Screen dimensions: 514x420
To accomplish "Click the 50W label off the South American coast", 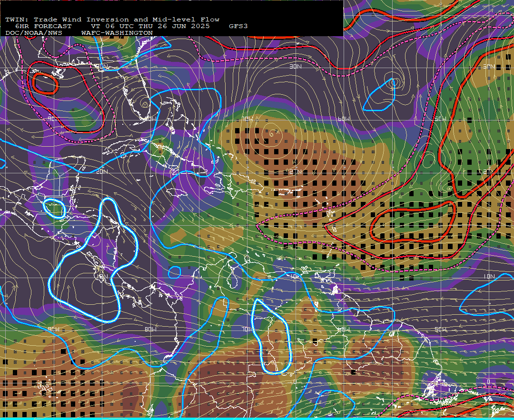I will [x=440, y=329].
